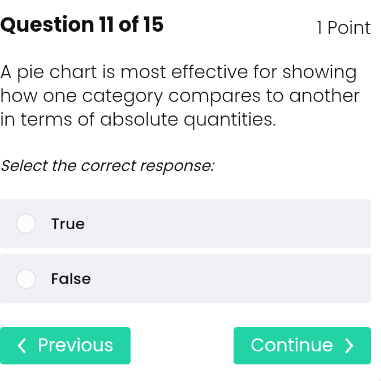Advance using the Continue button
Screen dimensions: 381x381
302,346
